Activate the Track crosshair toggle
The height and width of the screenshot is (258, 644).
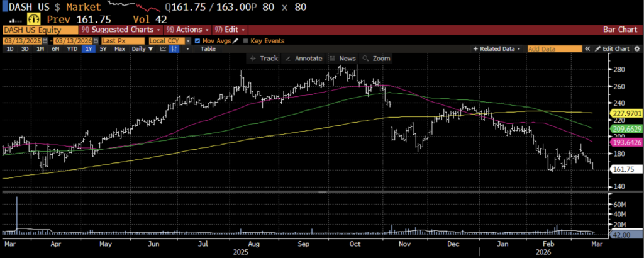[264, 58]
